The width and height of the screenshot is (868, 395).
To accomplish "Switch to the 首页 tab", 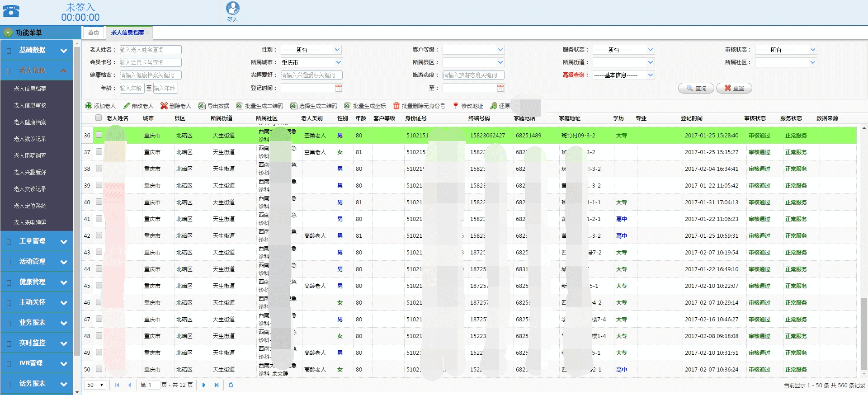I will pyautogui.click(x=94, y=33).
